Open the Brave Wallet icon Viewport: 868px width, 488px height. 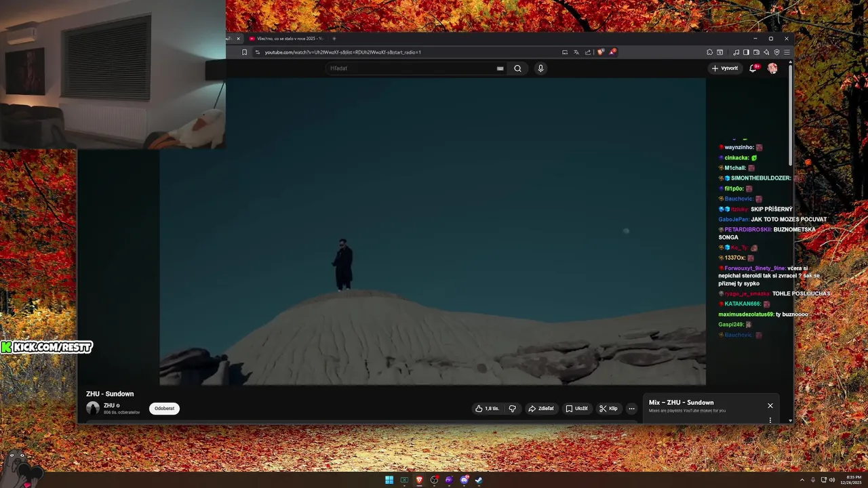756,52
